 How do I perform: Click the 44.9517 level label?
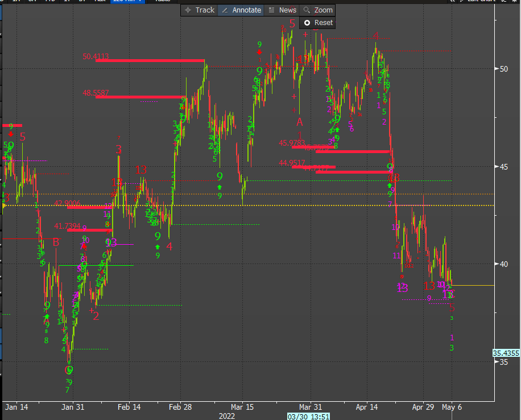pos(292,163)
